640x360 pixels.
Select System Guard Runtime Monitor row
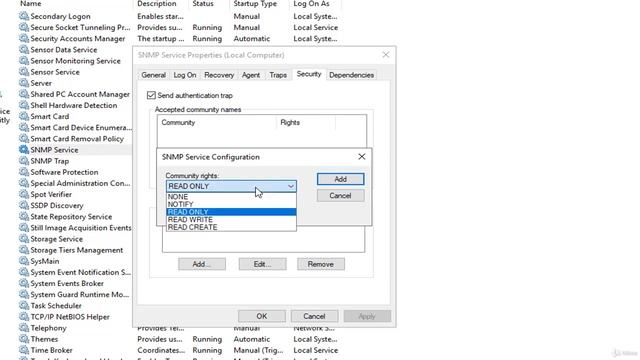(76, 295)
